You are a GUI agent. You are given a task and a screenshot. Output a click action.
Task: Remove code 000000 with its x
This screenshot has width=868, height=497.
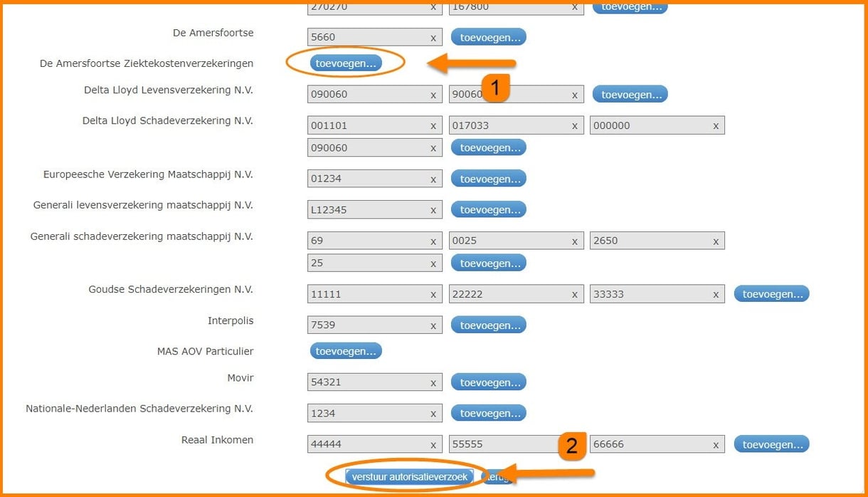tap(716, 126)
